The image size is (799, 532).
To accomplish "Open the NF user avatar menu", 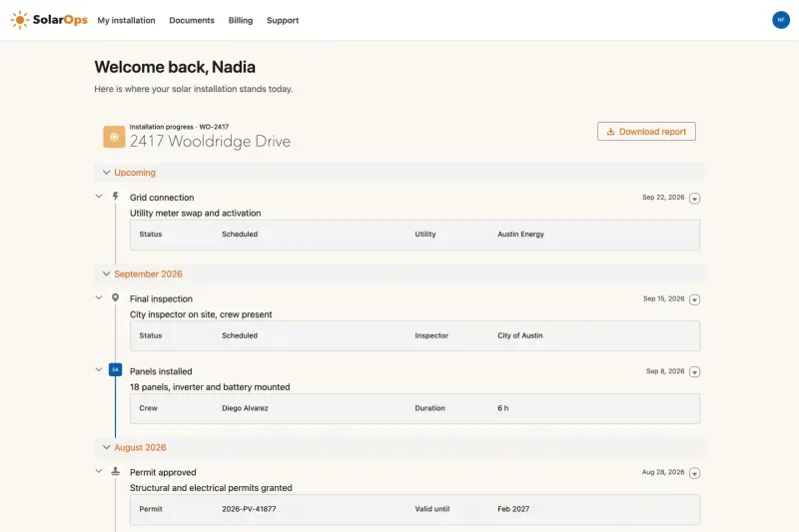I will [781, 20].
